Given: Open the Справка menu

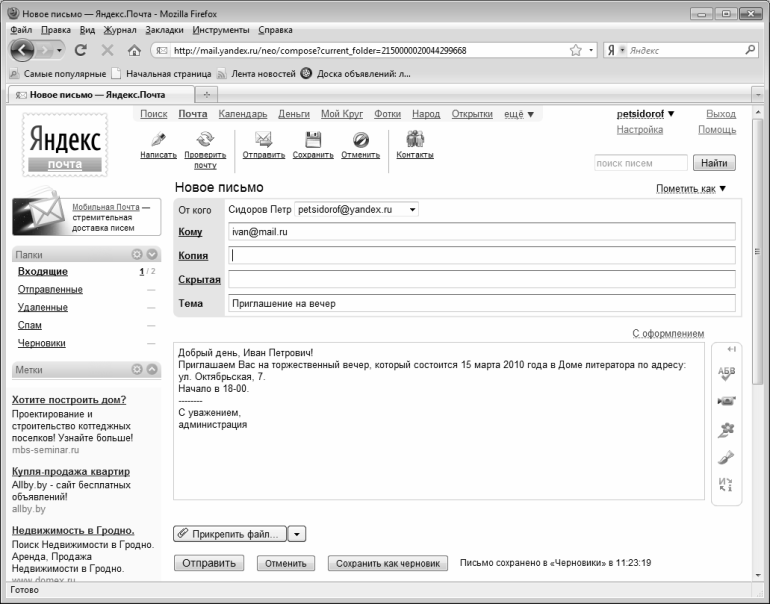Looking at the screenshot, I should coord(275,30).
